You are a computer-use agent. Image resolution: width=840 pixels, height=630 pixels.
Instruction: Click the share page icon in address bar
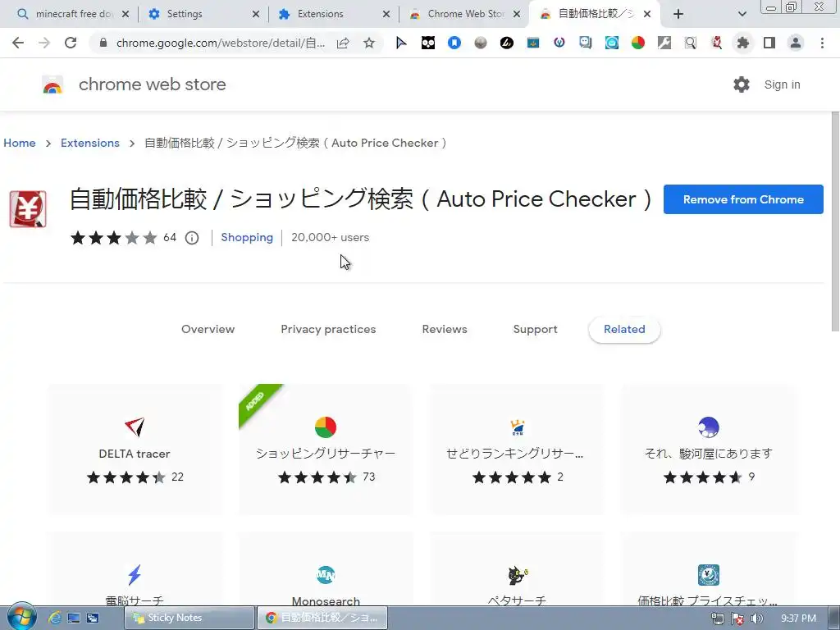343,43
